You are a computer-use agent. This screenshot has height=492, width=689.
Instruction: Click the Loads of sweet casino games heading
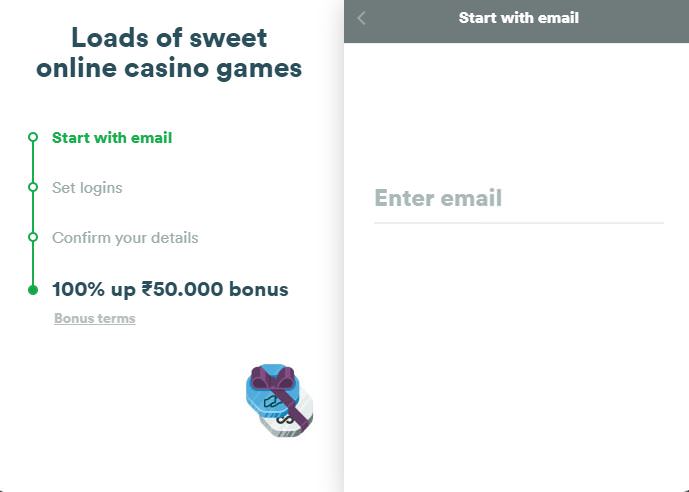169,53
